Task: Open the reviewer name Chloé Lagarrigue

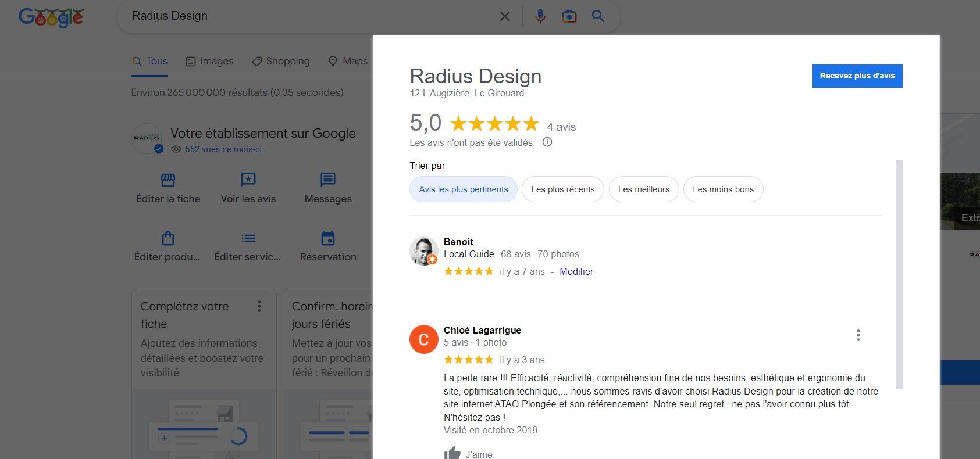Action: pos(482,330)
